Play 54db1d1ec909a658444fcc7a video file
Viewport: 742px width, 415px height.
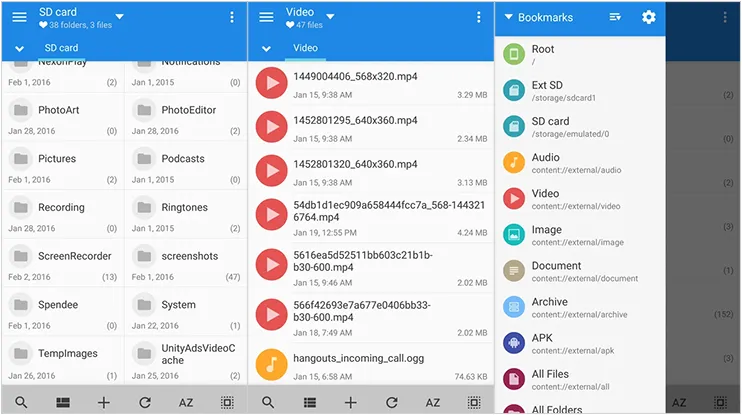371,217
